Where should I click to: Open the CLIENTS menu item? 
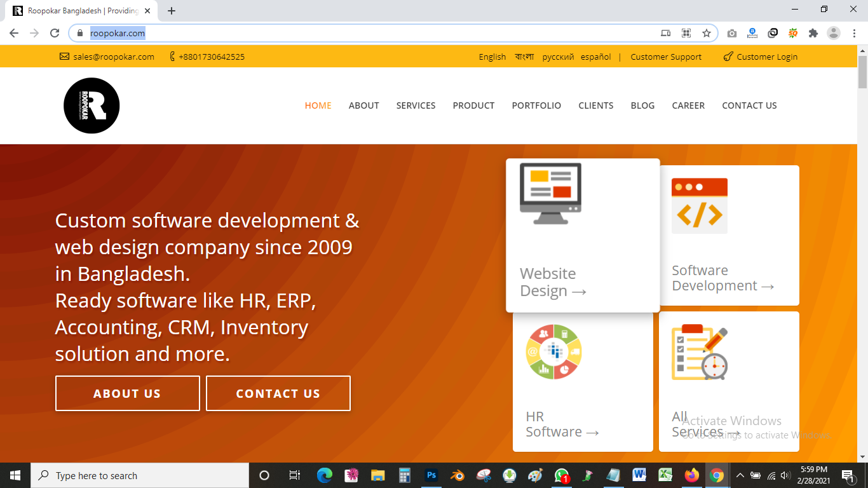[596, 105]
